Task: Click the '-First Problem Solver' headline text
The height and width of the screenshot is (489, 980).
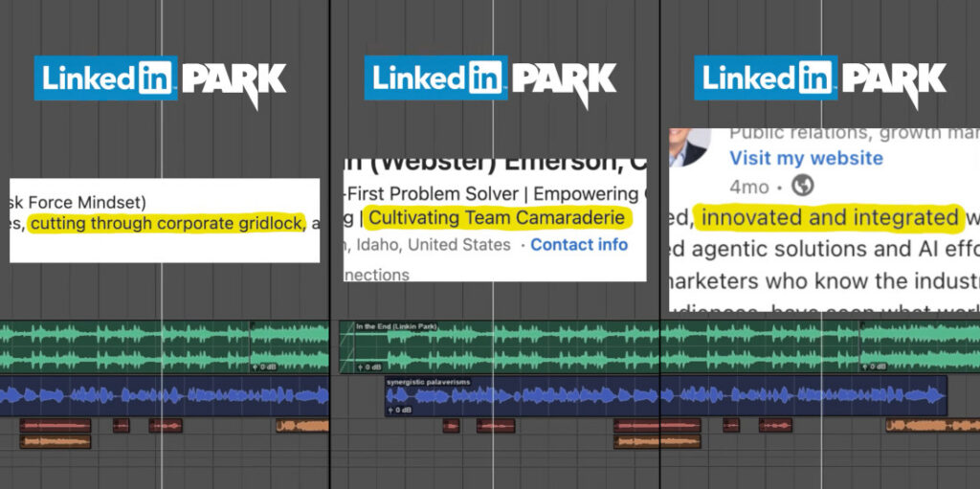Action: (434, 194)
